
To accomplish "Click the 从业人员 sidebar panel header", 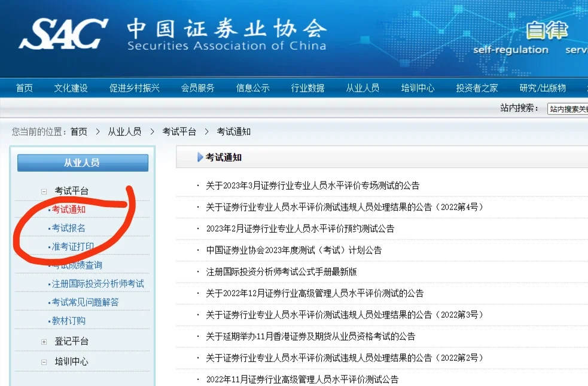I will click(82, 163).
